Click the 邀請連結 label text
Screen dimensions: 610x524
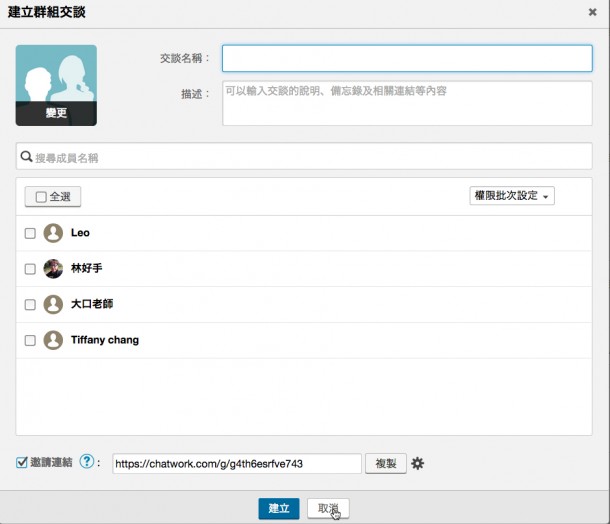51,462
